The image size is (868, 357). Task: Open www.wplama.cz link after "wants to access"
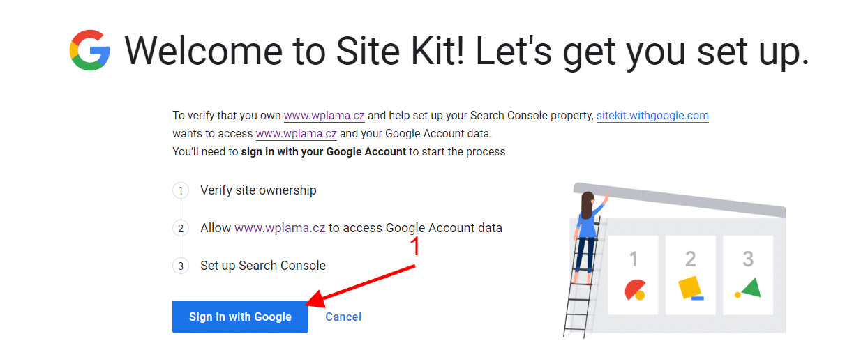point(297,133)
